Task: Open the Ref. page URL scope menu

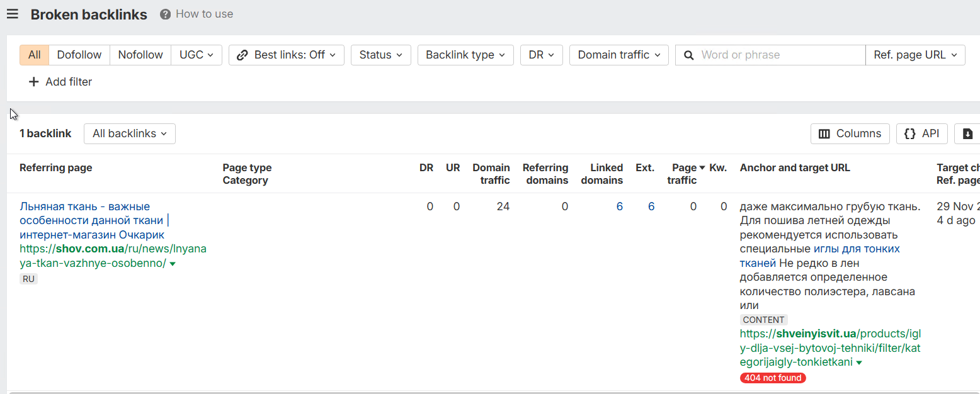Action: click(x=914, y=55)
